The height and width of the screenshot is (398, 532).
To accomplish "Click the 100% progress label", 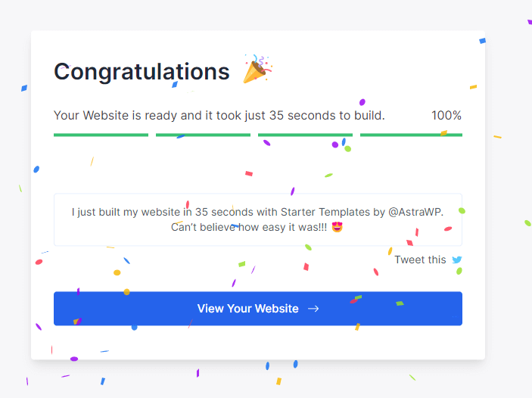I will [446, 116].
